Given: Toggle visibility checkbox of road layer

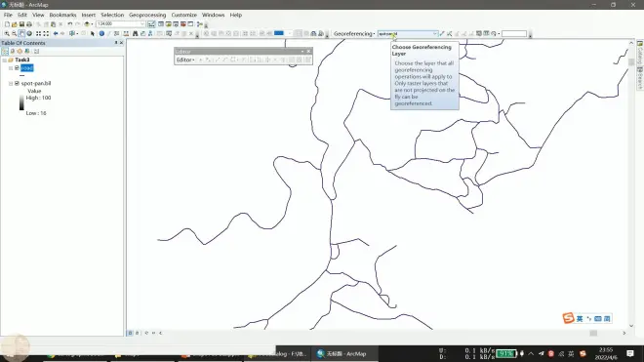Looking at the screenshot, I should [x=17, y=67].
